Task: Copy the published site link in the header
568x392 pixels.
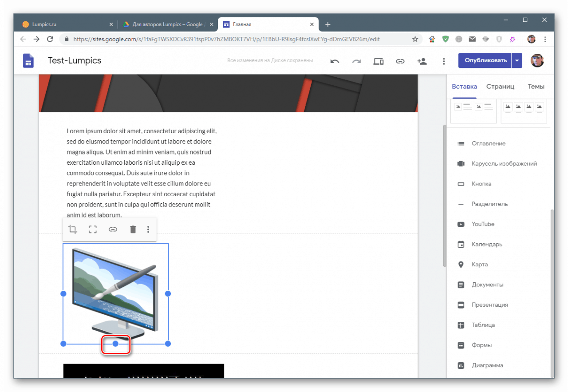Action: [x=400, y=61]
